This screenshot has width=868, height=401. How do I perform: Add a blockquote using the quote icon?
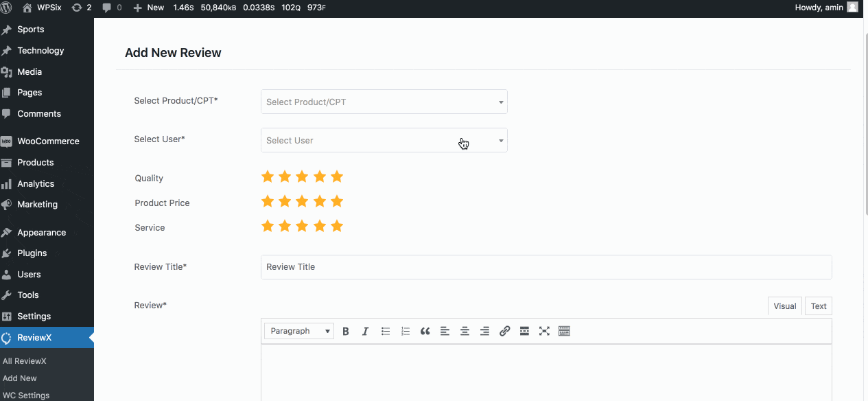(x=425, y=331)
